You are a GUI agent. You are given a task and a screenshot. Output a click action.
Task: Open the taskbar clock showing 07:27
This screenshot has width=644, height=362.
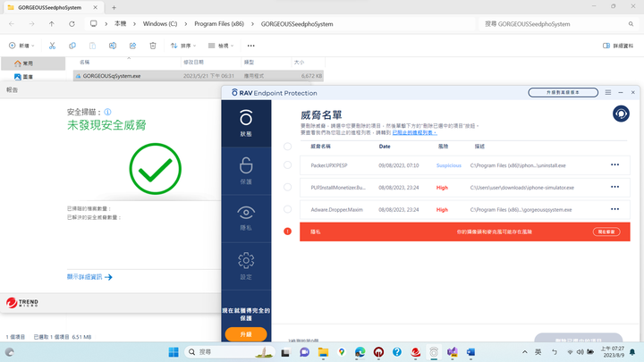click(613, 352)
